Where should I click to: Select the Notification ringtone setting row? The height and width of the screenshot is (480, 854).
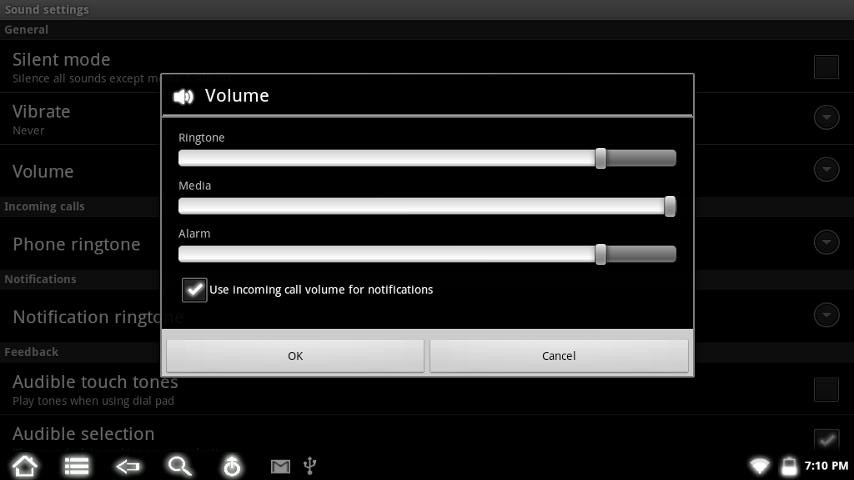coord(427,316)
